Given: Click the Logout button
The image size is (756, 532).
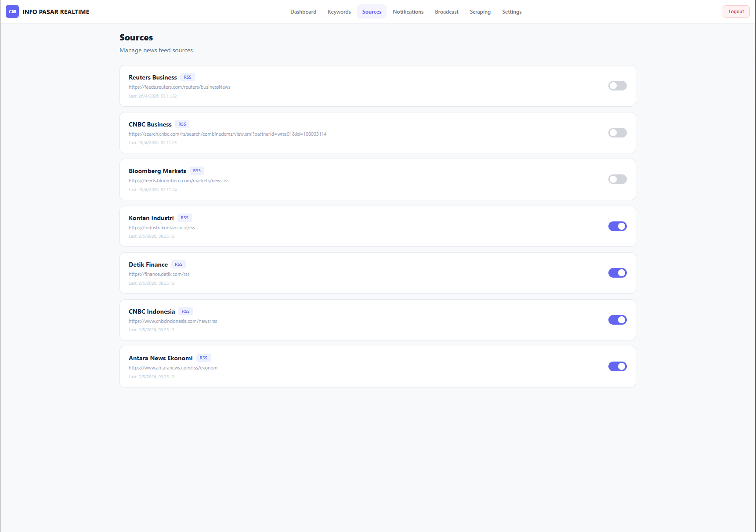Looking at the screenshot, I should [x=736, y=11].
